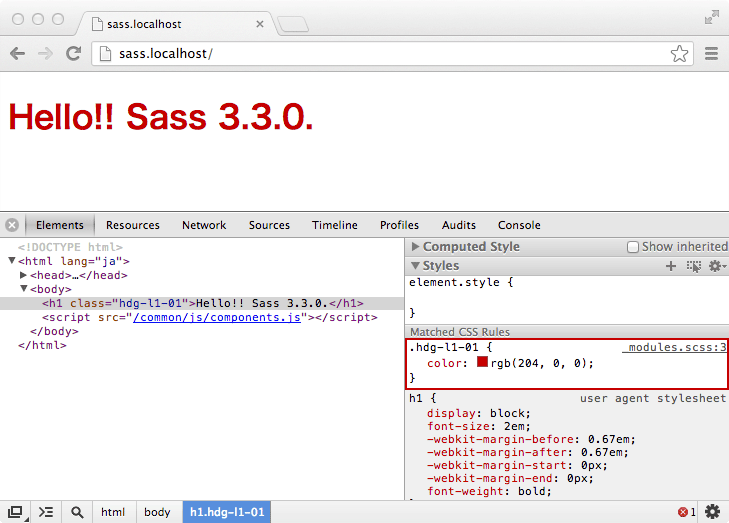Click the .hdg-l1-01 selector
The image size is (729, 523).
[444, 347]
